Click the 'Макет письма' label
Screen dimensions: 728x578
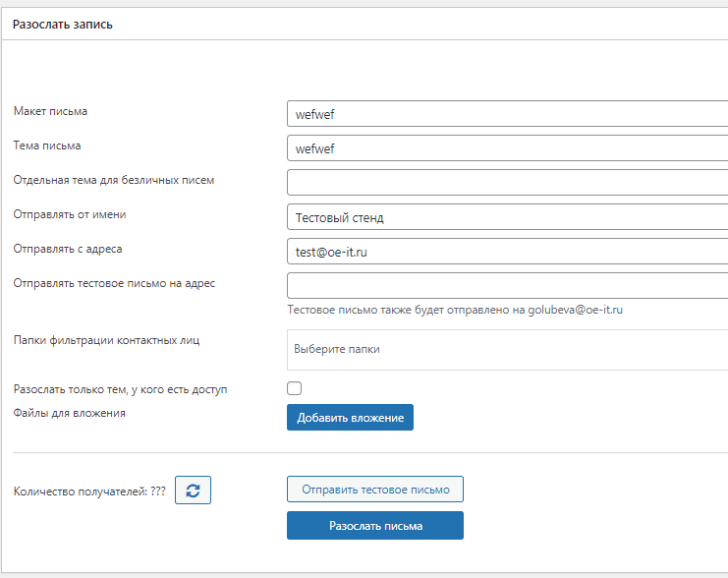point(50,111)
